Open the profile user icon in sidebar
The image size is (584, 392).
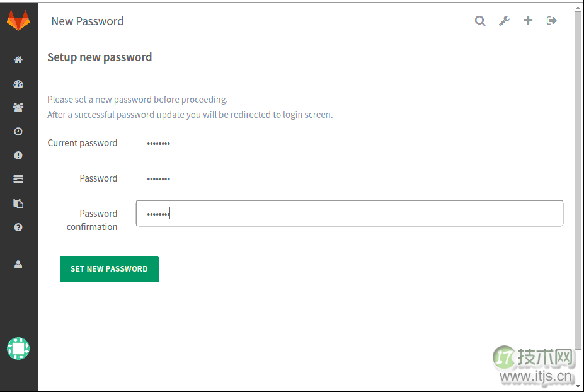click(x=18, y=265)
